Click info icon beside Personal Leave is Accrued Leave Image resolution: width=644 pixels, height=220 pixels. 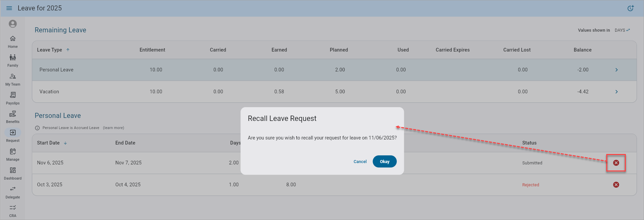[x=37, y=128]
